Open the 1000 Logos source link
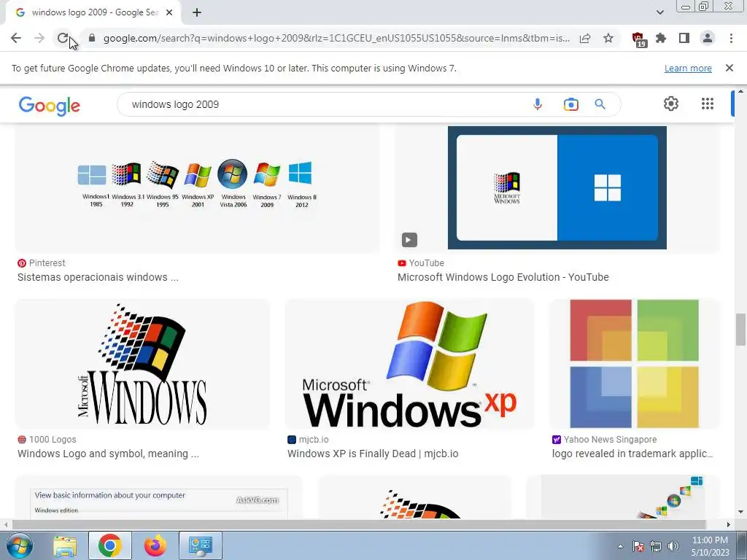The width and height of the screenshot is (747, 560). tap(47, 440)
